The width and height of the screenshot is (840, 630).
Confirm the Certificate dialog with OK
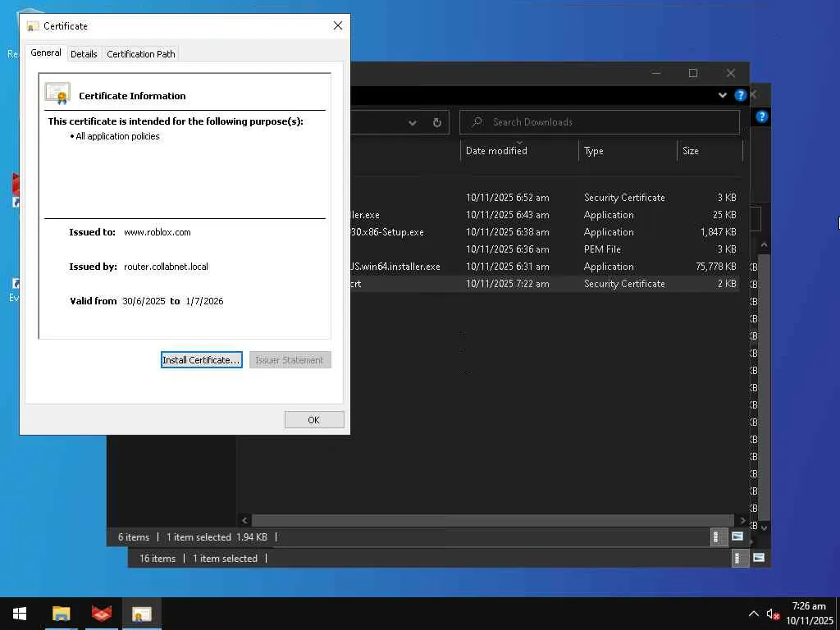pyautogui.click(x=314, y=420)
